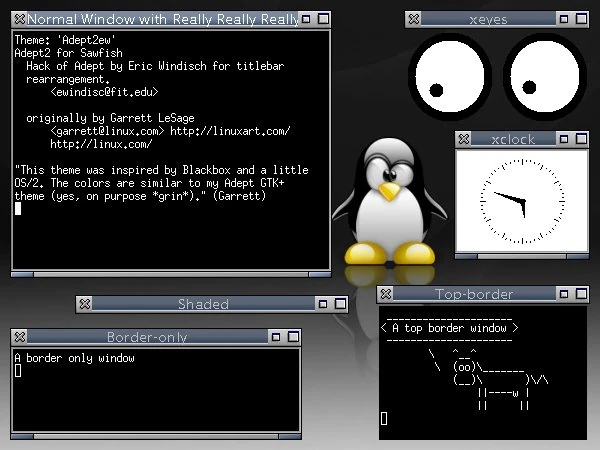
Task: Iconify the Shaded window with small square
Action: 323,304
